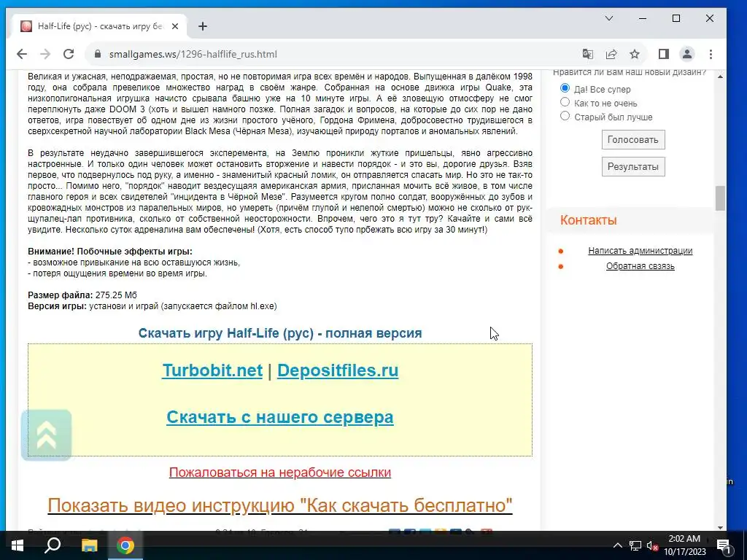This screenshot has width=747, height=560.
Task: Click the scrollbar up arrow
Action: [x=720, y=77]
